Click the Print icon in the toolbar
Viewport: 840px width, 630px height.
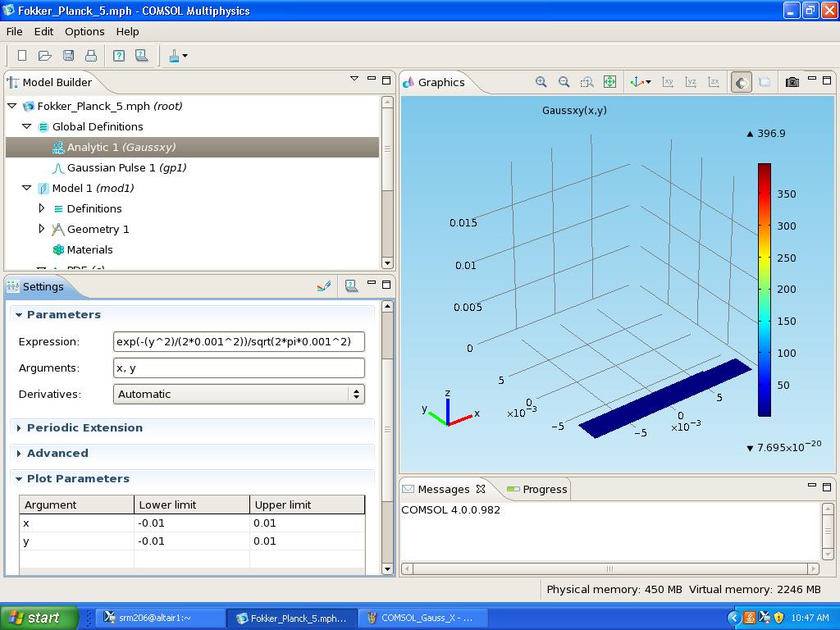91,56
